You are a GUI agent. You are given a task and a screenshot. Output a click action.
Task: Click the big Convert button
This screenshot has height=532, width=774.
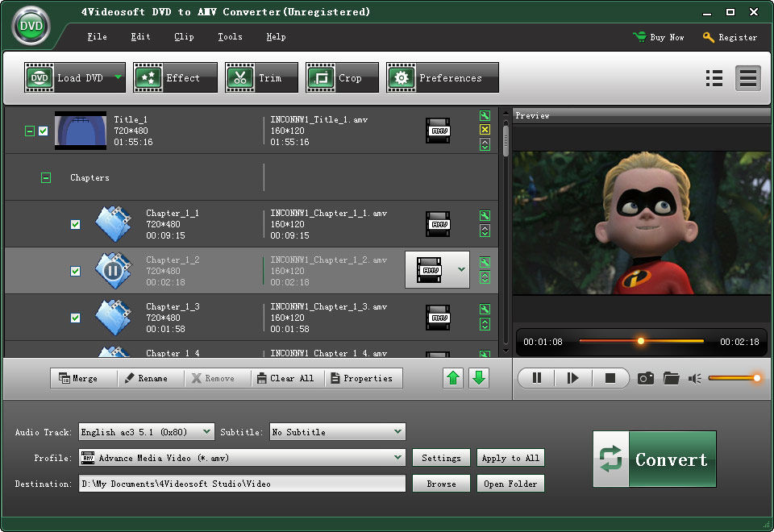coord(655,459)
